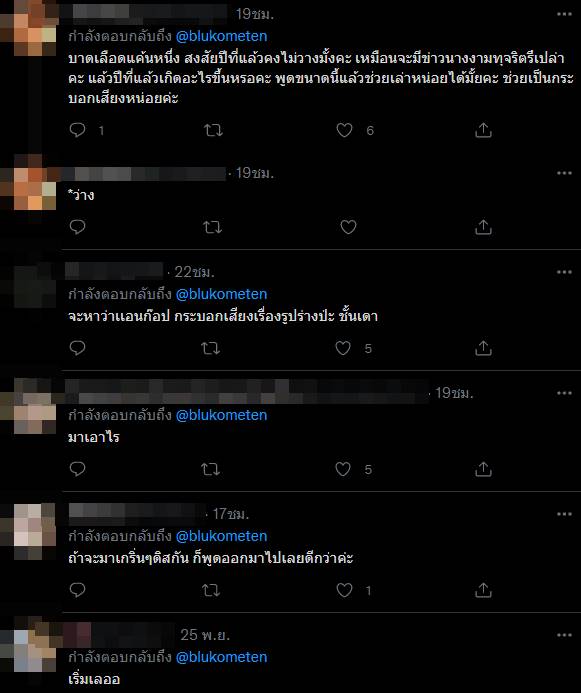The image size is (581, 693).
Task: Open more options for the 25 พ.ย. tweet
Action: coord(564,635)
